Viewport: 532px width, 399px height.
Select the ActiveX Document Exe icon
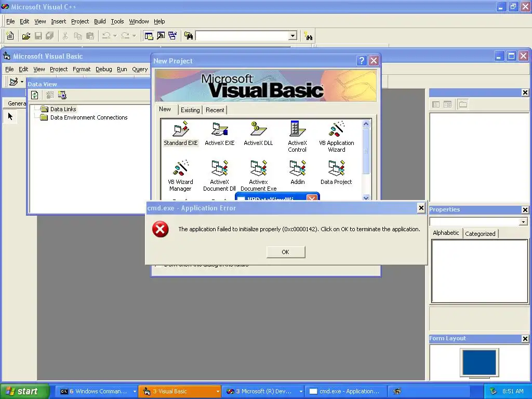pyautogui.click(x=258, y=176)
